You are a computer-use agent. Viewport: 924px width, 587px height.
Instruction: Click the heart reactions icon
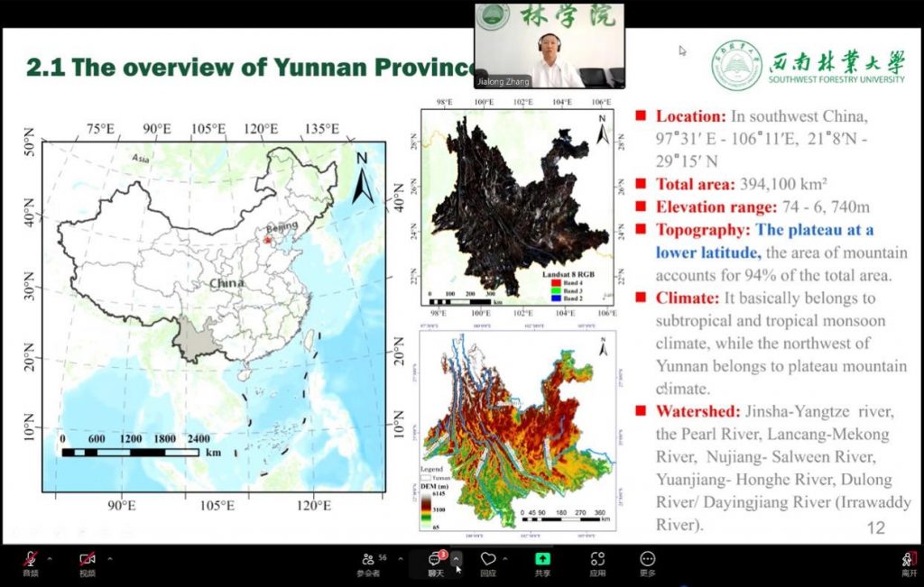coord(488,561)
